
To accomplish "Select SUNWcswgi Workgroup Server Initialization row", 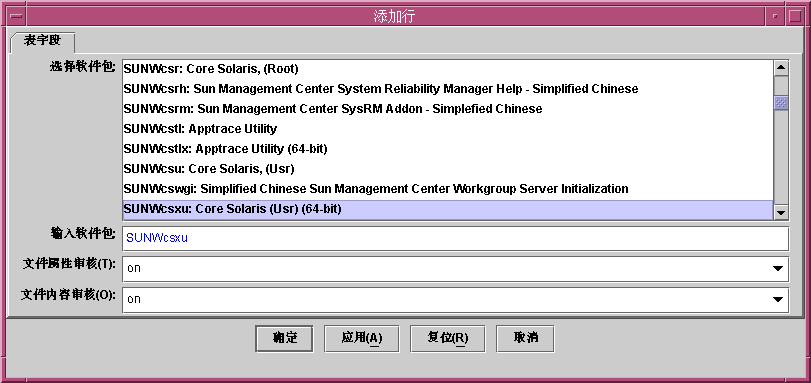I will point(448,189).
